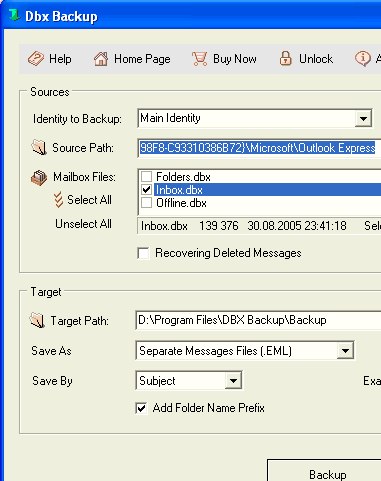Image resolution: width=381 pixels, height=481 pixels.
Task: Click the Backup button
Action: tap(324, 471)
